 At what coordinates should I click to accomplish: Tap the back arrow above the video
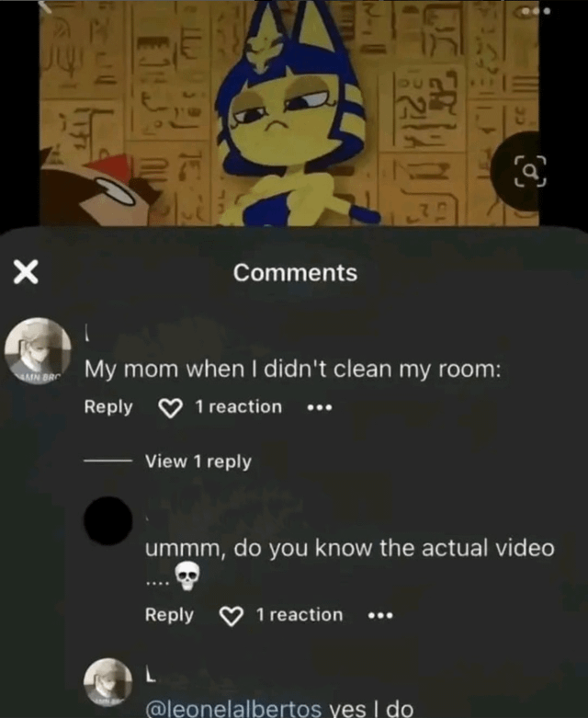pos(45,6)
